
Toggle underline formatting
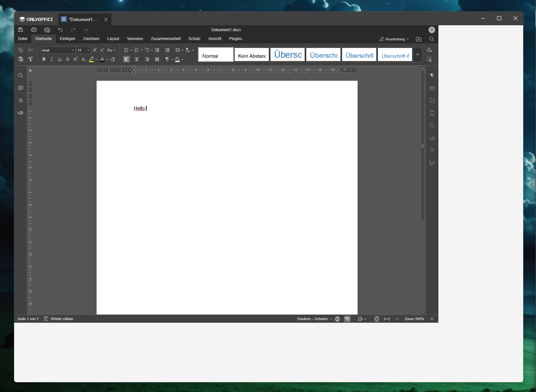[x=59, y=59]
